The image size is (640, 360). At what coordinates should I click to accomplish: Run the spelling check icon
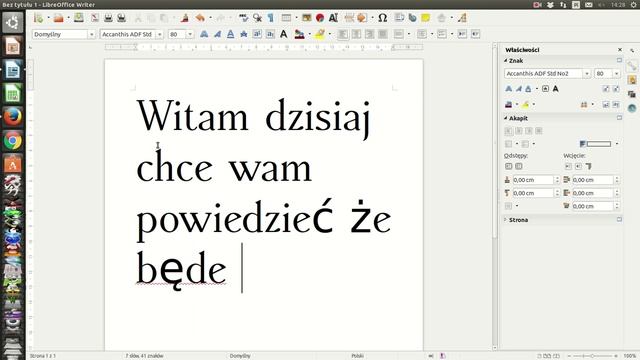tap(244, 18)
